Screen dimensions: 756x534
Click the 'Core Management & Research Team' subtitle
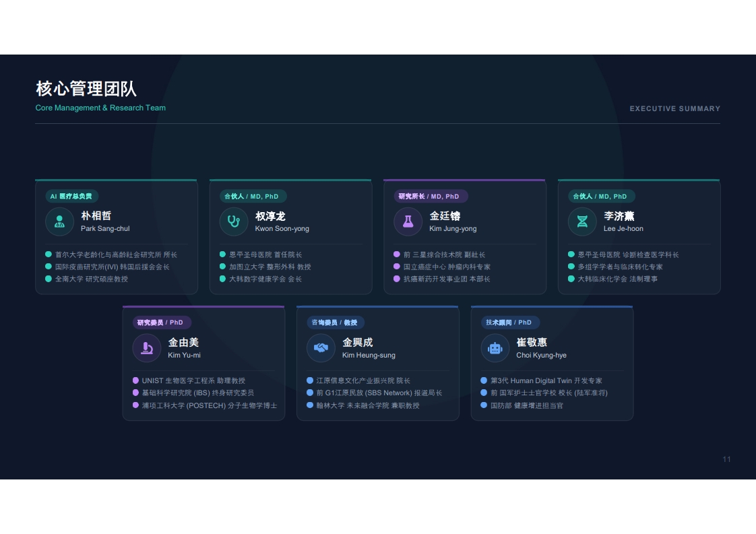100,108
